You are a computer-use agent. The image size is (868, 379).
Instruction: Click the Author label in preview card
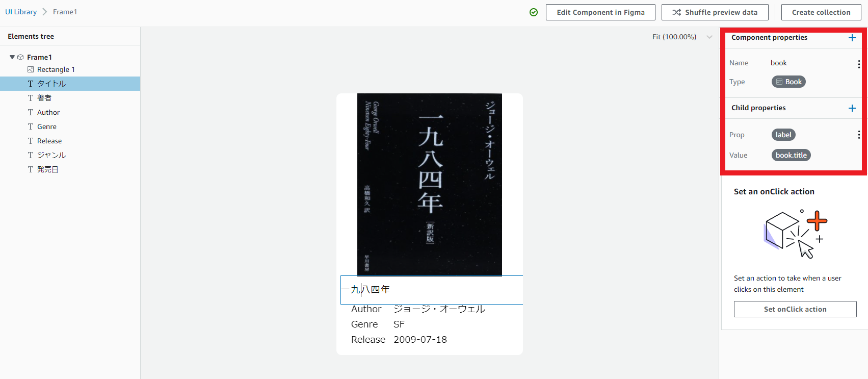click(366, 309)
